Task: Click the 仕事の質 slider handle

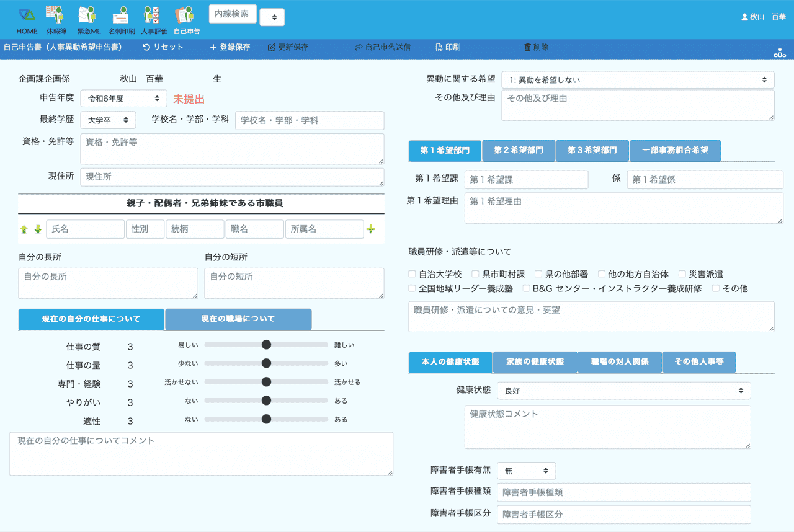Action: (267, 345)
